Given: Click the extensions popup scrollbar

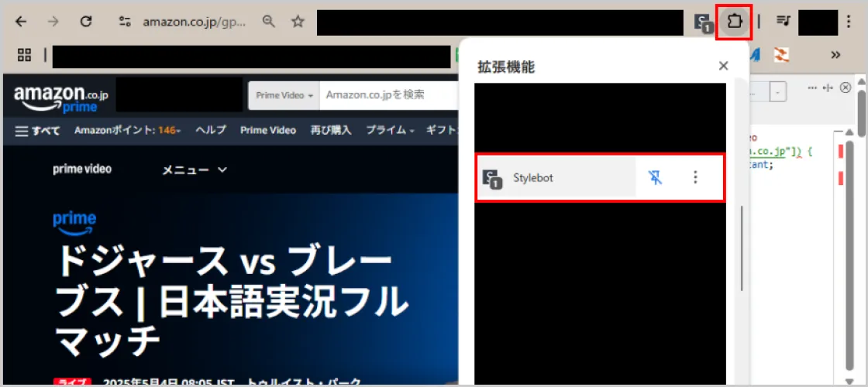Looking at the screenshot, I should click(742, 248).
